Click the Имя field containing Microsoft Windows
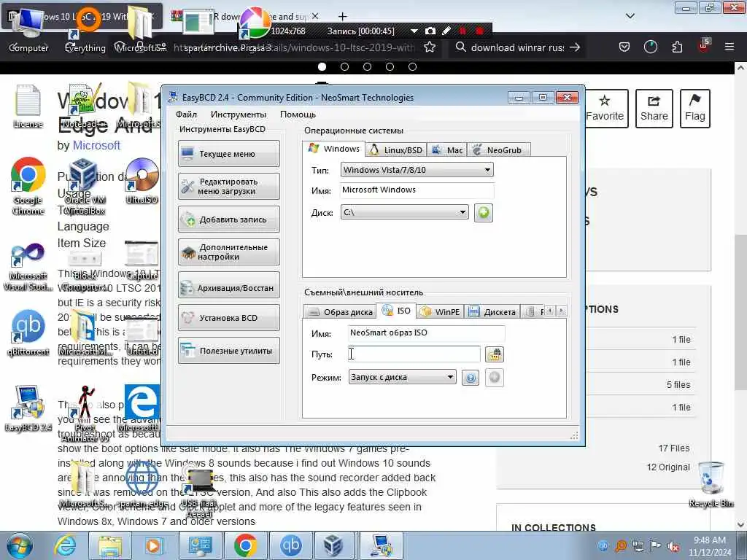This screenshot has width=747, height=560. (x=417, y=190)
